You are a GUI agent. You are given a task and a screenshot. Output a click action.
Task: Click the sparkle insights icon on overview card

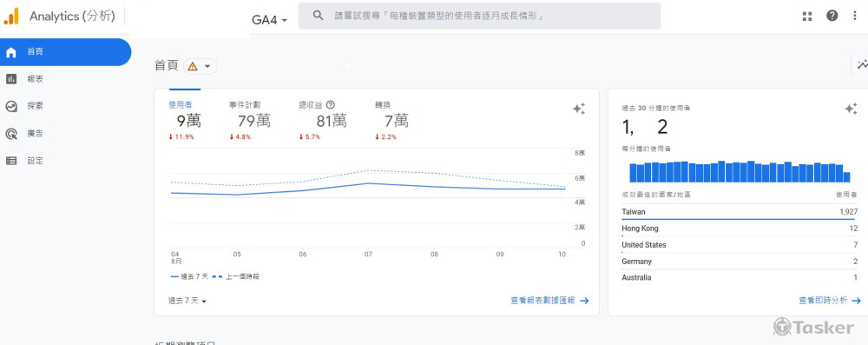579,109
